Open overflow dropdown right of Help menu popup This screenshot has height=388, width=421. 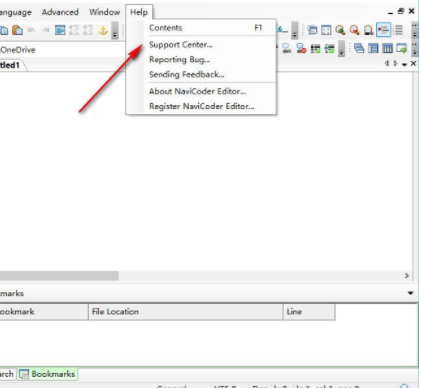click(295, 31)
